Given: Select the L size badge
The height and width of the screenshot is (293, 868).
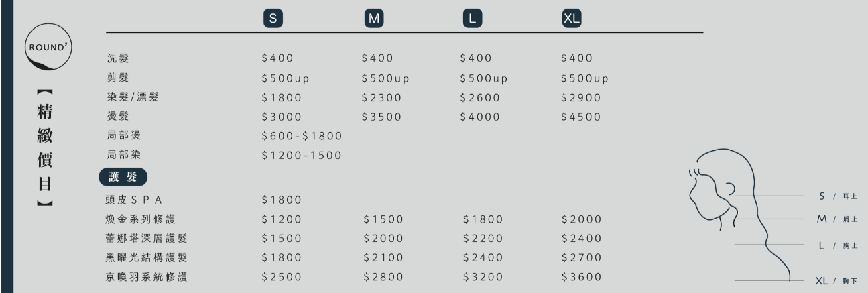Looking at the screenshot, I should tap(472, 19).
